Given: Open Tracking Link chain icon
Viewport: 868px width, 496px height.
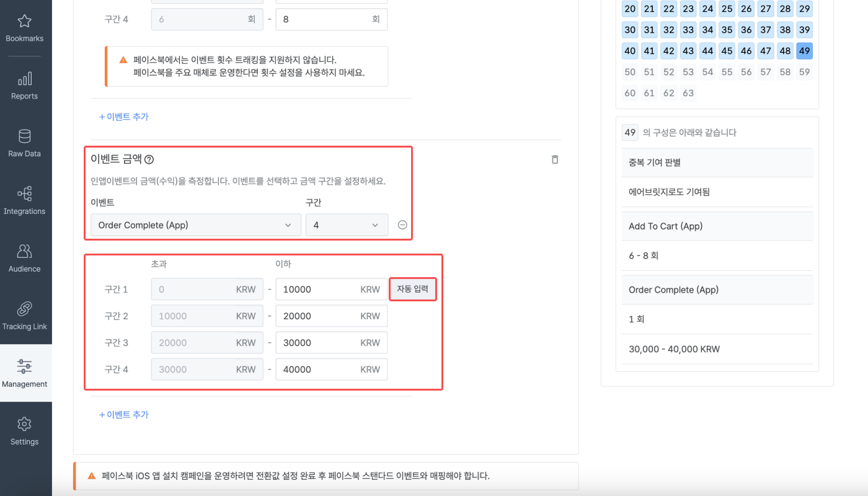Looking at the screenshot, I should tap(25, 309).
